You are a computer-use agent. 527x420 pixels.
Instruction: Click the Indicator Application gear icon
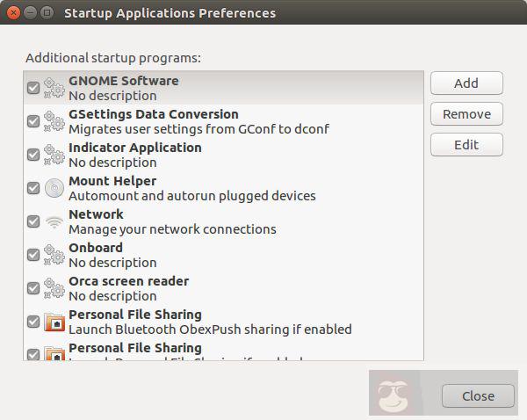54,155
